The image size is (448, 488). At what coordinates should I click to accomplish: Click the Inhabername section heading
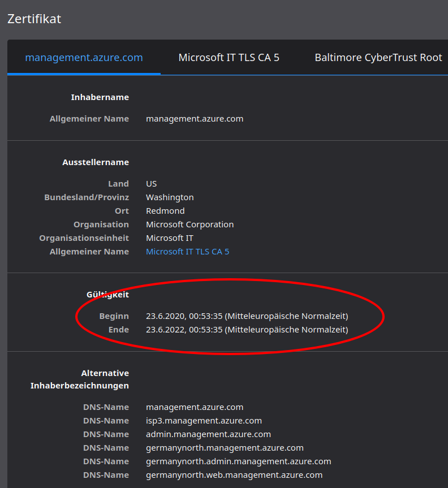(x=100, y=97)
